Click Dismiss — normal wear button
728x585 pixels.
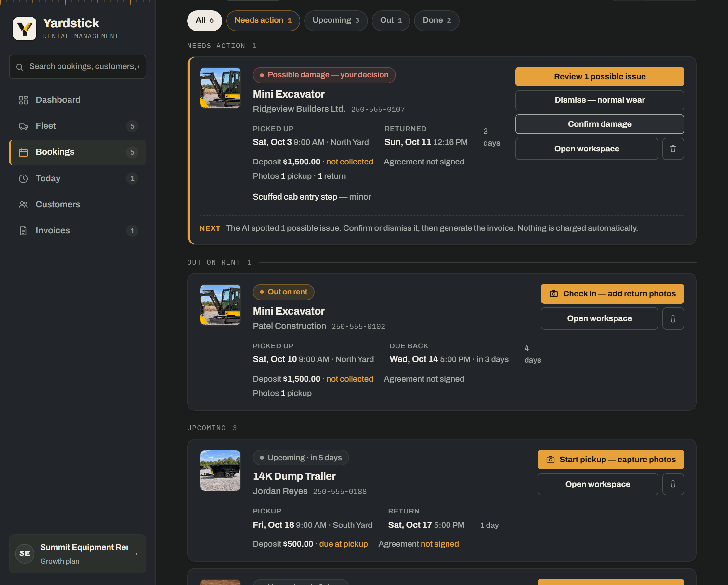tap(600, 100)
